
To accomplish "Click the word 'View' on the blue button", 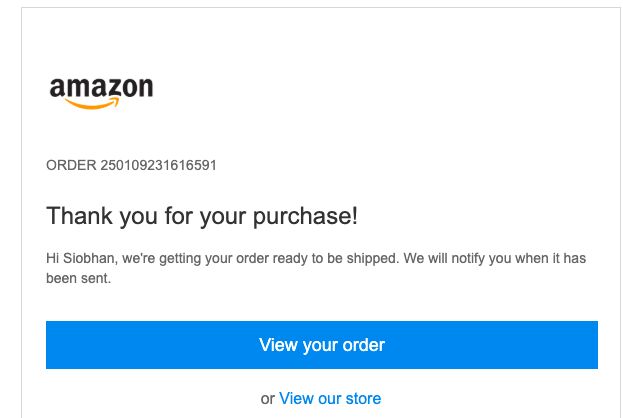I will point(278,345).
